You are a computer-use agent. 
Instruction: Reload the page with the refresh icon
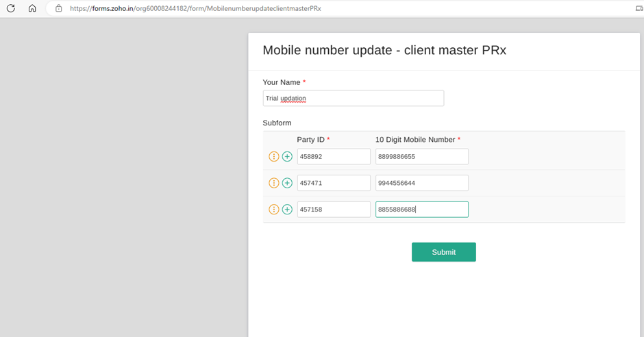point(11,8)
